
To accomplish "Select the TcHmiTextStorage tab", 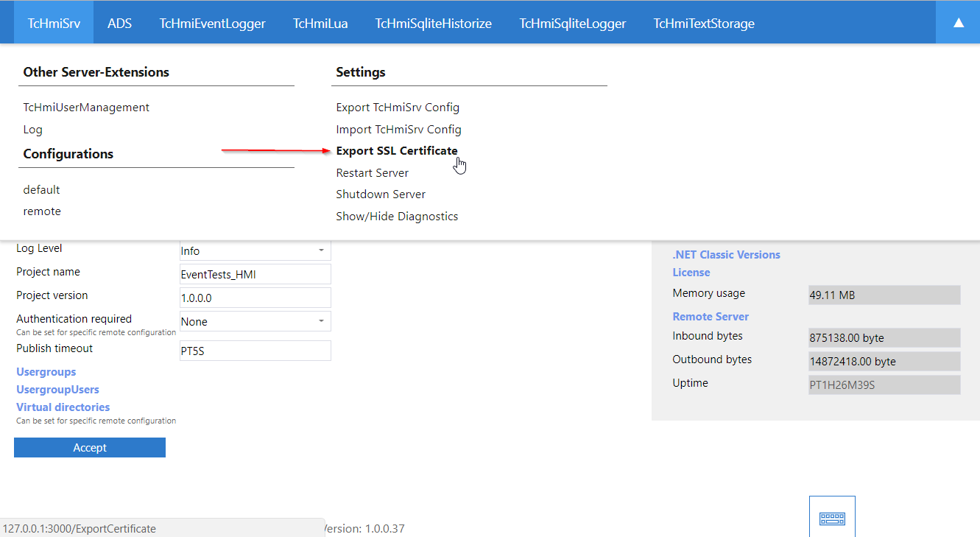I will 704,23.
